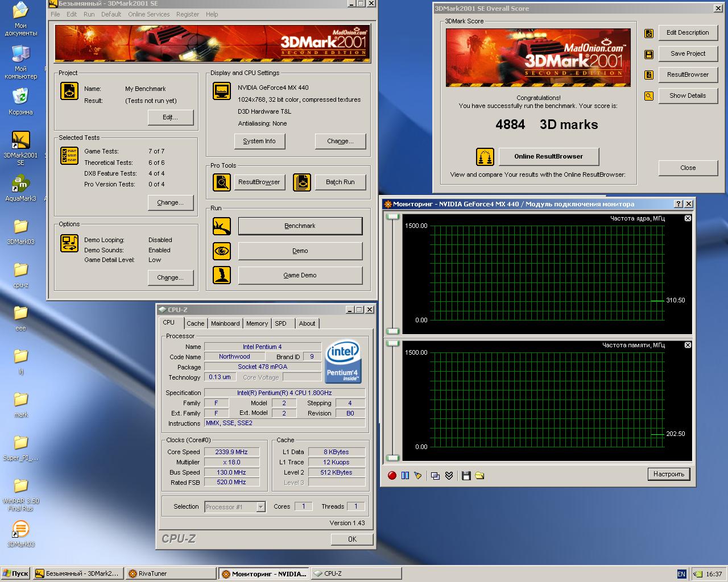Viewport: 728px width, 582px height.
Task: Click the Core Speed 2339.9 MHz field
Action: click(231, 452)
